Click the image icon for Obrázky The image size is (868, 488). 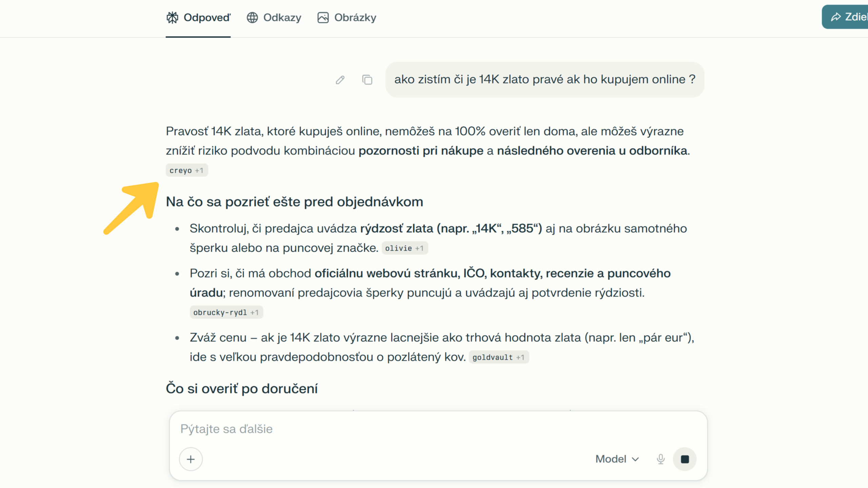click(323, 18)
